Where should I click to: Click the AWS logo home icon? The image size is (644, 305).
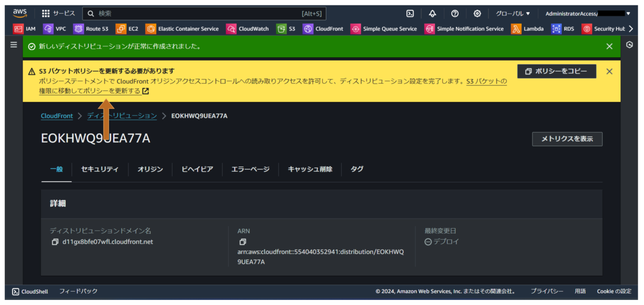[20, 13]
